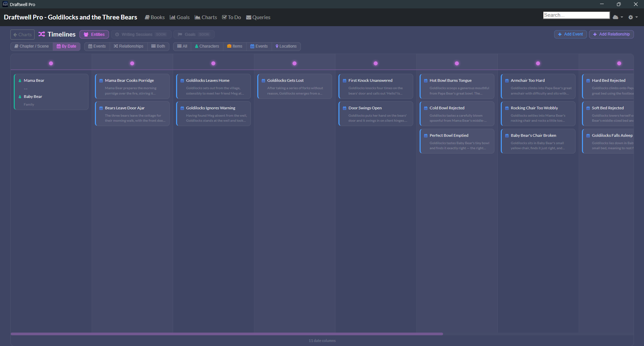
Task: Open the cloud sync dropdown
Action: (618, 17)
